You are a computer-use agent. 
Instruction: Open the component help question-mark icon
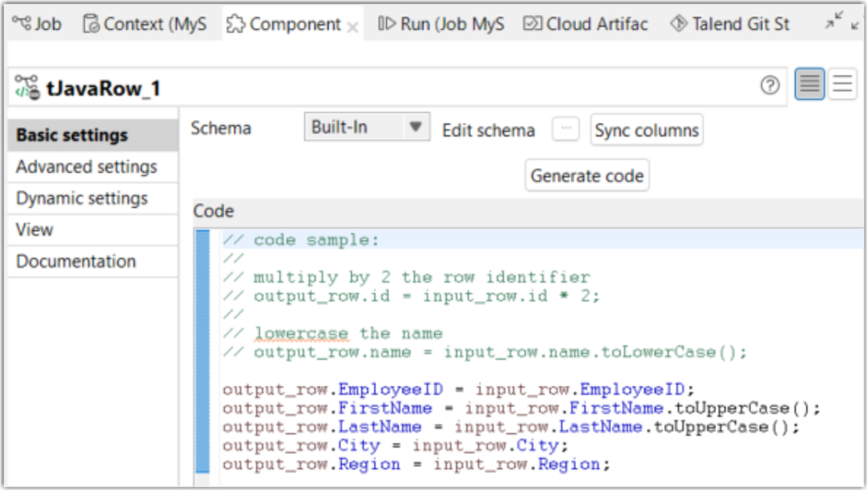coord(770,85)
